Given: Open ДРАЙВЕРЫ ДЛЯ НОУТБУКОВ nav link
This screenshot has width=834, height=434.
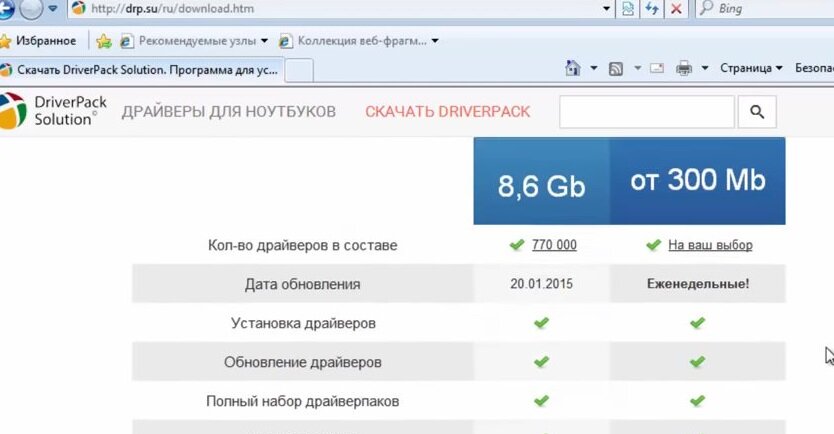Looking at the screenshot, I should (x=229, y=112).
